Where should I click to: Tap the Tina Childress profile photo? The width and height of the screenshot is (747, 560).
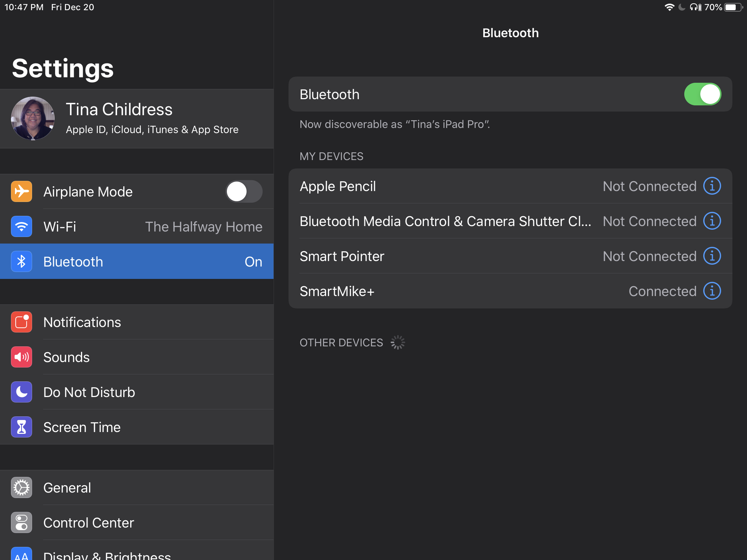coord(33,118)
